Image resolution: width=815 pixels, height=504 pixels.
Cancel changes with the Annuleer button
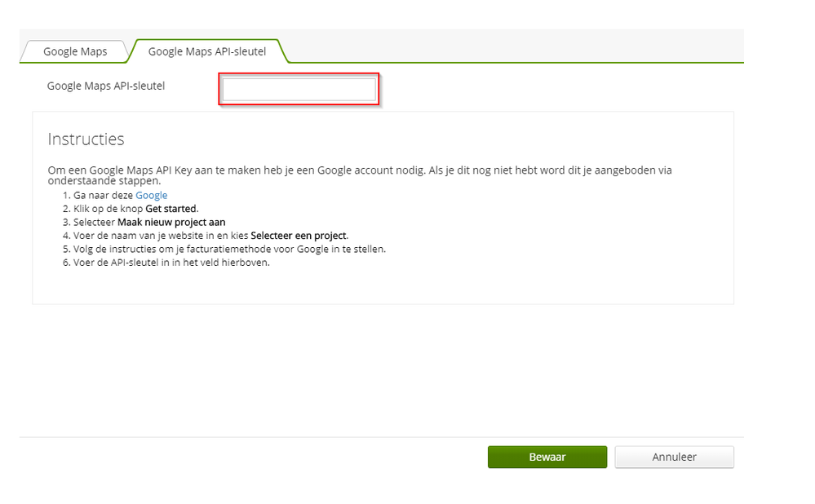[674, 457]
